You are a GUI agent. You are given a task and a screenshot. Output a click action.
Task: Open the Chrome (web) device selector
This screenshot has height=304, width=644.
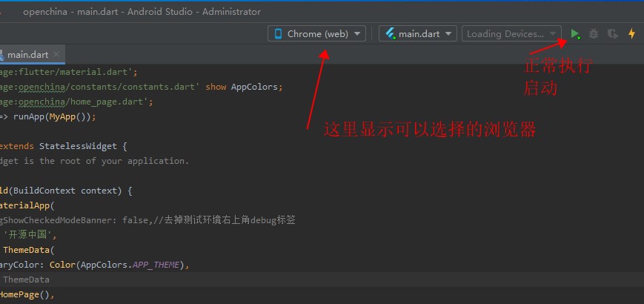(316, 33)
